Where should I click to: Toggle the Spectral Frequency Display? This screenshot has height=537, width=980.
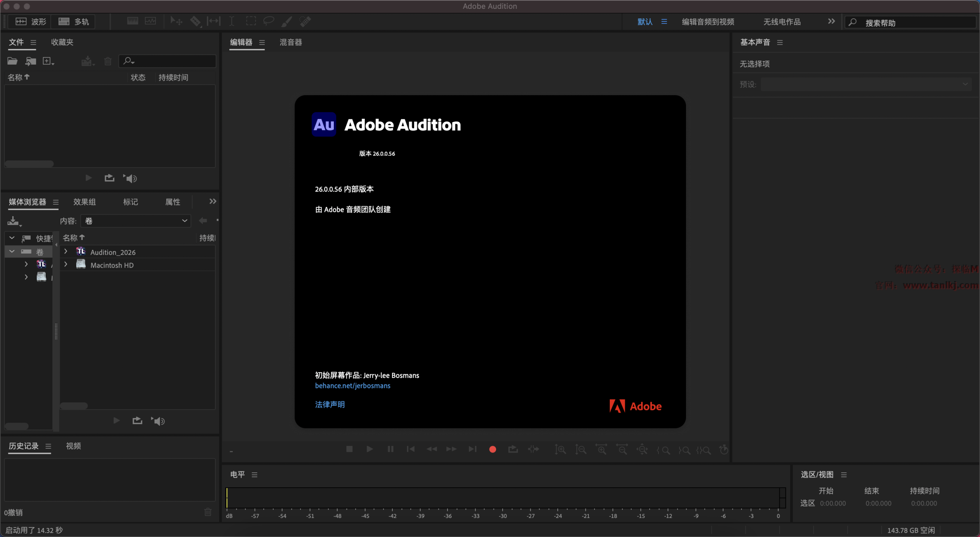(x=132, y=21)
